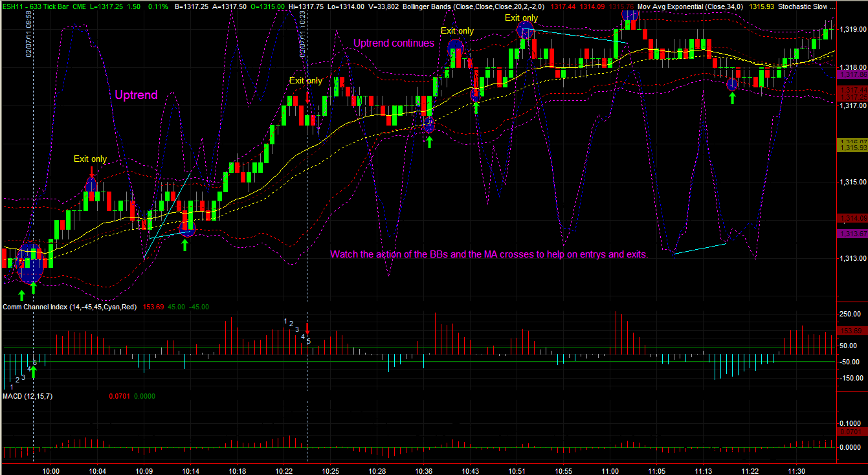Select the L=1317.25 last price readout
The height and width of the screenshot is (475, 868).
pos(107,6)
